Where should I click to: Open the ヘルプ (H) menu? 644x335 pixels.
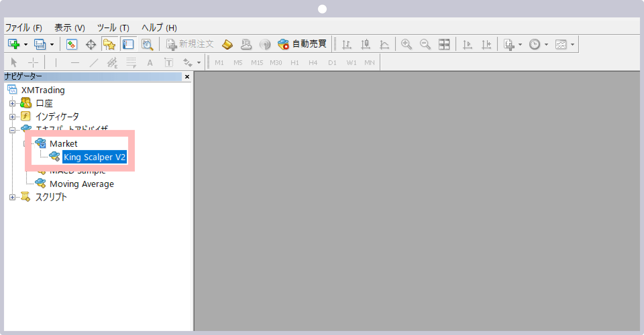(159, 27)
